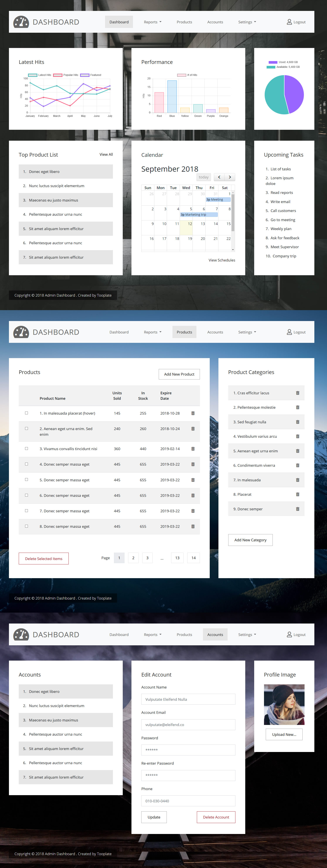Screen dimensions: 327x868
Task: Toggle 'Used: 4,600 GB' legend swatch in pie chart
Action: click(273, 62)
